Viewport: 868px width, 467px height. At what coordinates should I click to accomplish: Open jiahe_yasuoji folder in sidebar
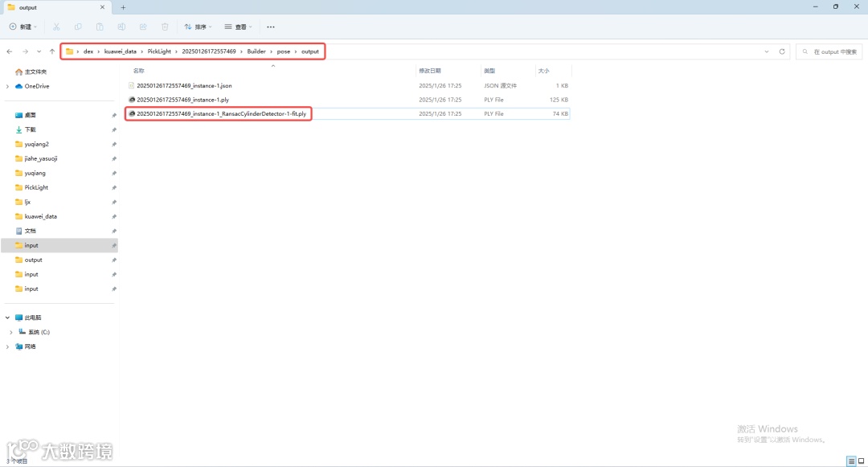(x=40, y=158)
